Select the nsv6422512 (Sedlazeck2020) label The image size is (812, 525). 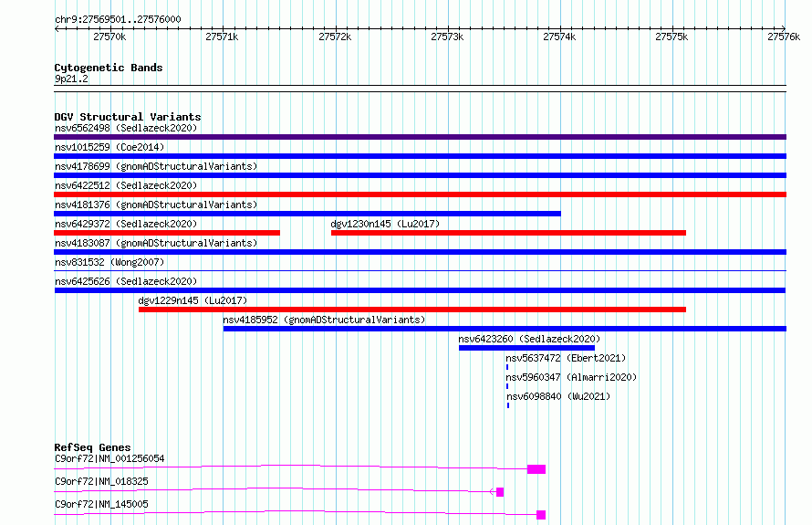(126, 185)
